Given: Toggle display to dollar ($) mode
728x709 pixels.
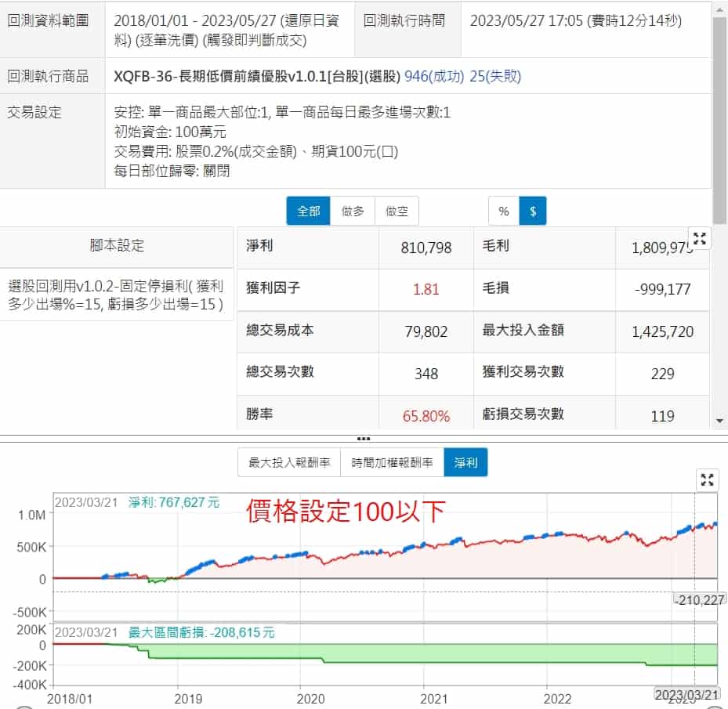Looking at the screenshot, I should coord(533,212).
